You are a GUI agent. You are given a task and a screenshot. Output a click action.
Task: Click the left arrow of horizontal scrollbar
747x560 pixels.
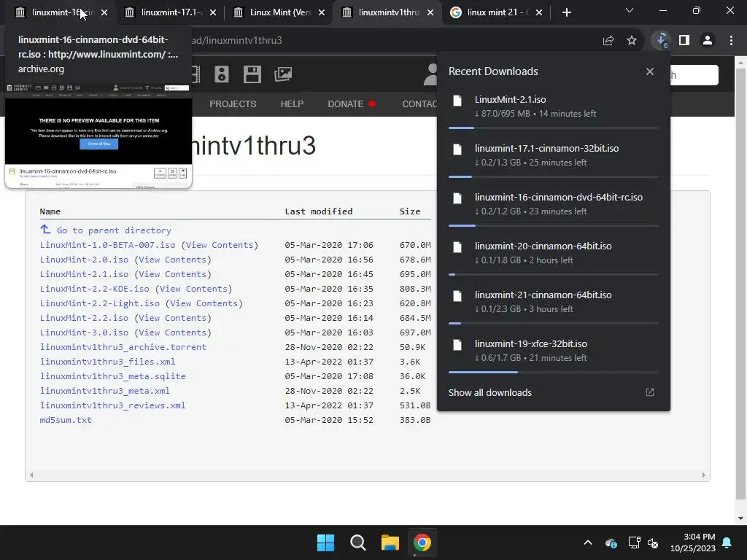[x=31, y=475]
